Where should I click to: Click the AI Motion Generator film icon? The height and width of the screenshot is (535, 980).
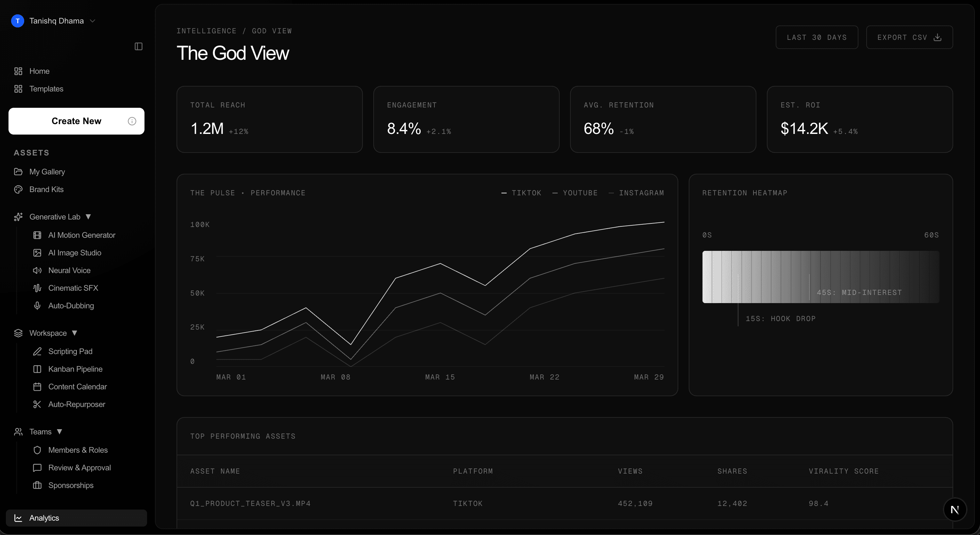[x=37, y=235]
